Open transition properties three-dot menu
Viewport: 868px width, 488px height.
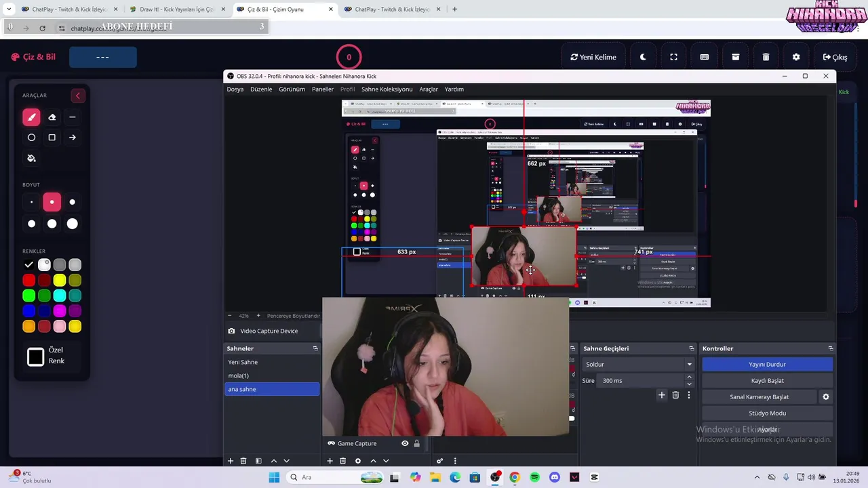click(x=689, y=395)
